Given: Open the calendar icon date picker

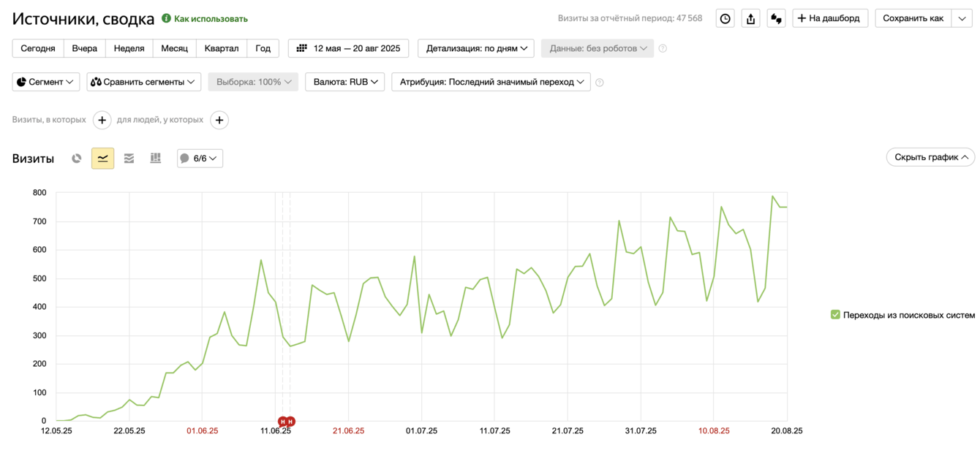Looking at the screenshot, I should point(302,48).
